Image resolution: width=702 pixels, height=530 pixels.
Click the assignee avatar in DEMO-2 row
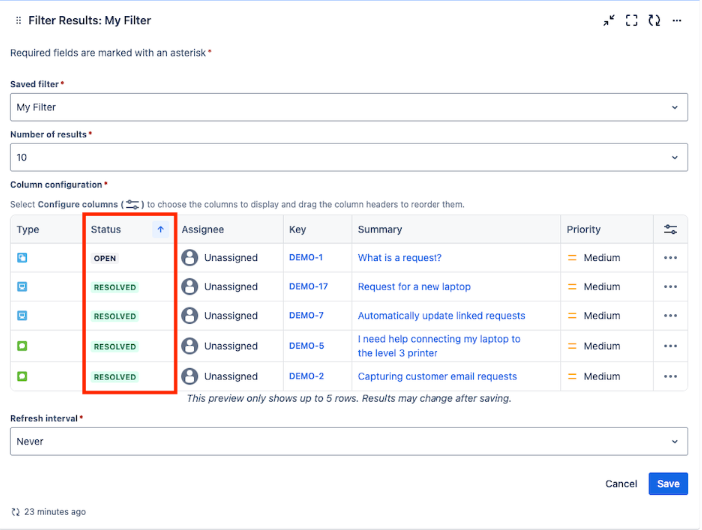pos(190,376)
